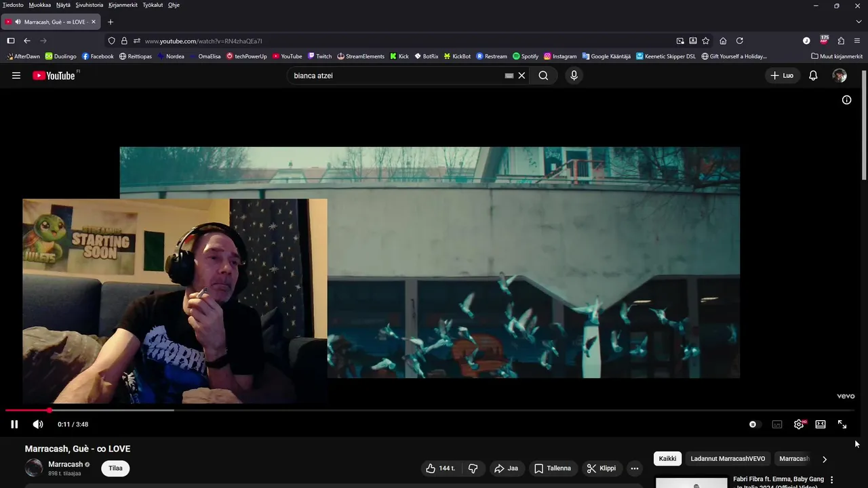The image size is (868, 488).
Task: Select the Marracash filter chip
Action: 794,459
